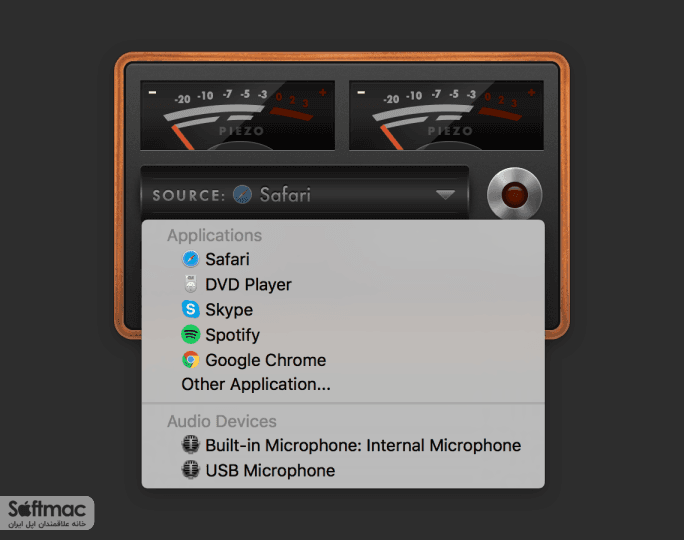
Task: Click the Audio Devices section header
Action: [222, 421]
